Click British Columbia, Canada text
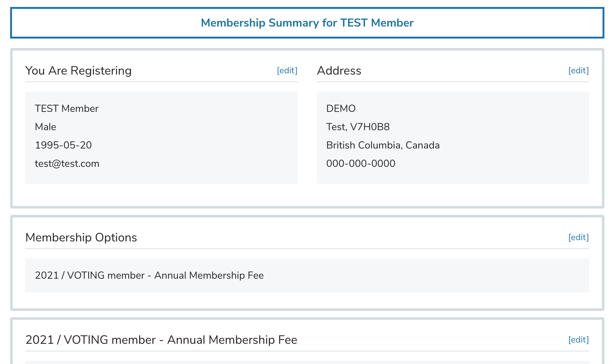 [383, 145]
